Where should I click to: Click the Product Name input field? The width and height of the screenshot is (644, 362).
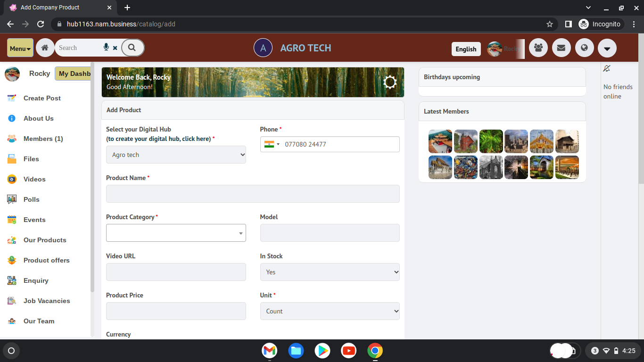click(x=253, y=194)
